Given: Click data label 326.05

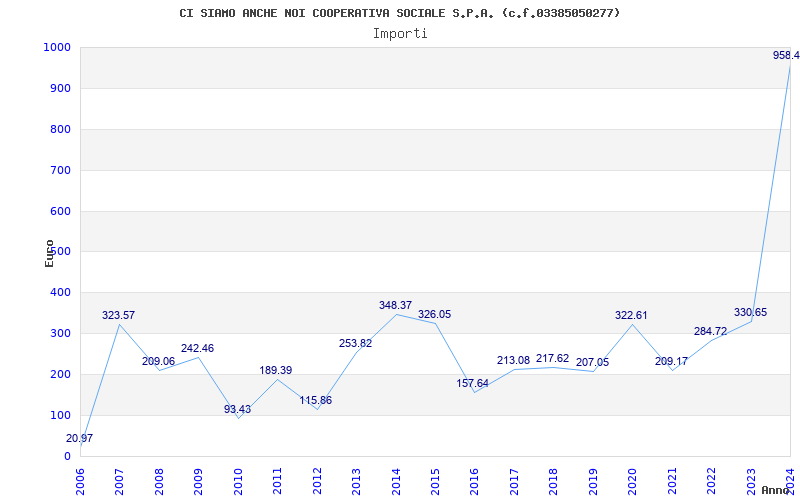Looking at the screenshot, I should (435, 314).
